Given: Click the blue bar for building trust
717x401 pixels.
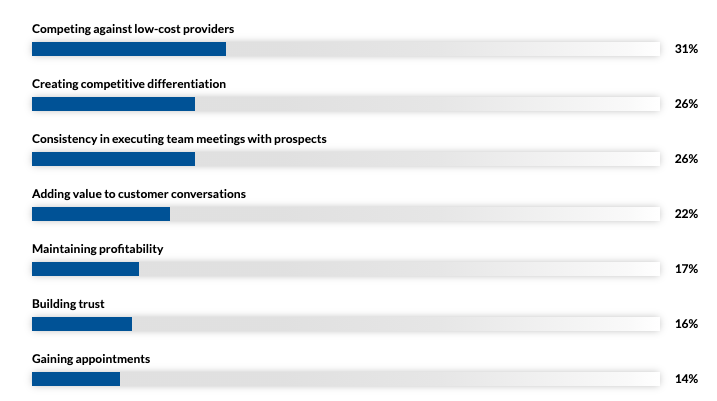Looking at the screenshot, I should [x=82, y=324].
